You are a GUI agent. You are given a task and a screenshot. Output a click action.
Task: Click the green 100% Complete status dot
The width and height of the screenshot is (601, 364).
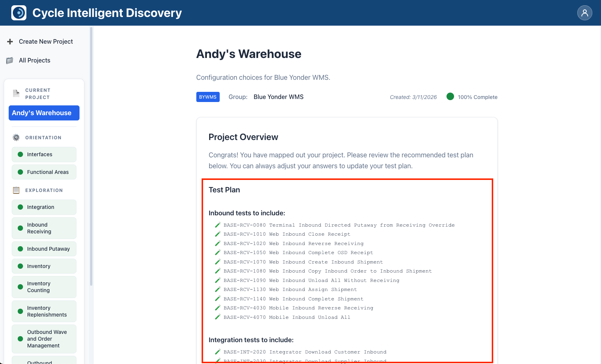pos(450,96)
